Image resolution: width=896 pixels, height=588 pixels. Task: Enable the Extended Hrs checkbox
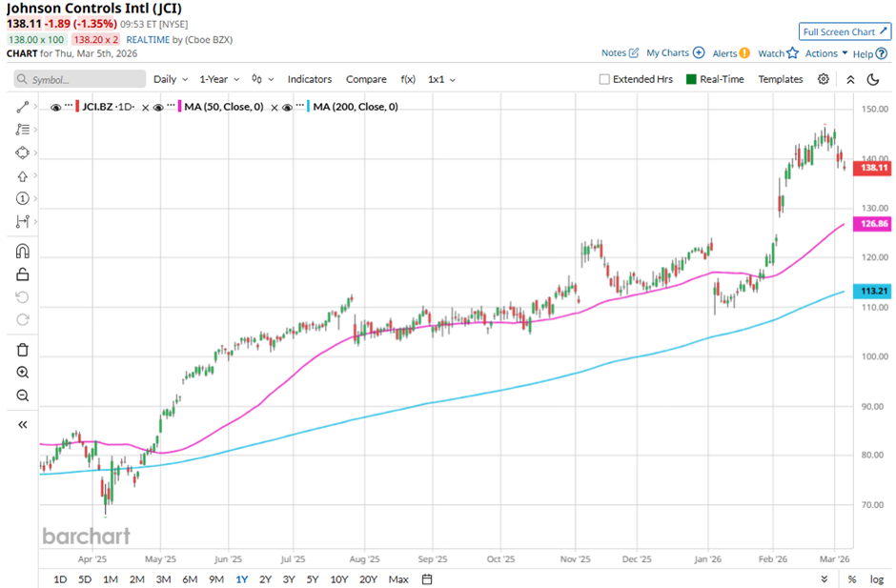coord(604,79)
